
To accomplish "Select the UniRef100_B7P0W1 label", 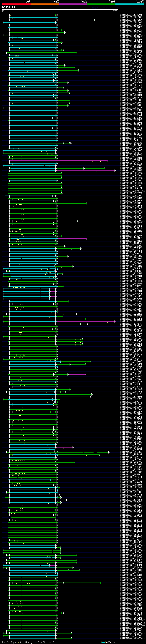I will 131,570.
